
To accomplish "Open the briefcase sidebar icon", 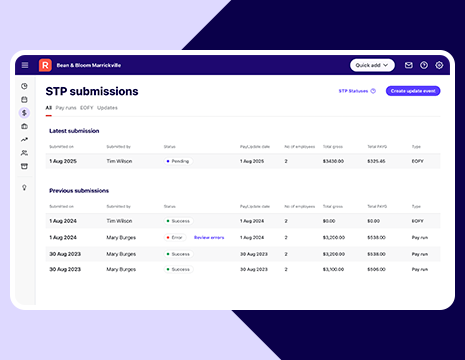I will (24, 126).
